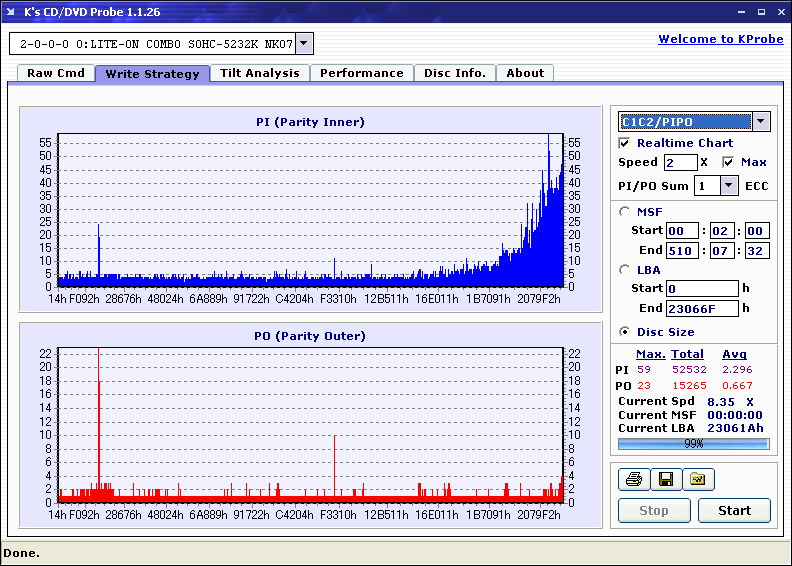Click the PO Total value 15265
This screenshot has height=566, width=792.
click(x=689, y=386)
